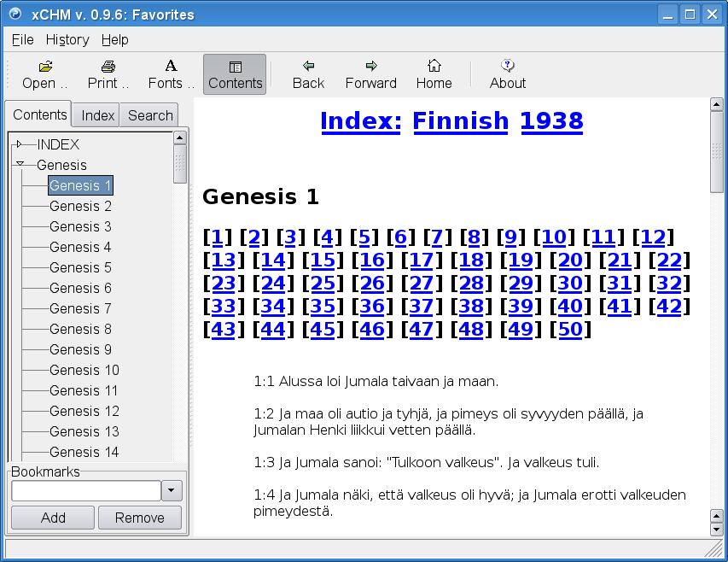Switch to the Index tab
The image size is (728, 562).
coord(97,115)
